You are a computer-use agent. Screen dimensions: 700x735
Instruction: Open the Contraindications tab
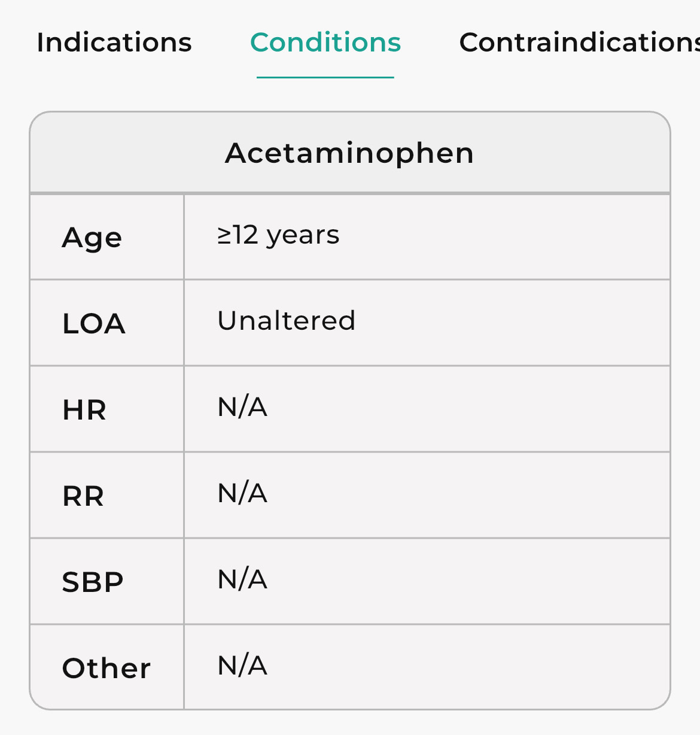[x=579, y=42]
